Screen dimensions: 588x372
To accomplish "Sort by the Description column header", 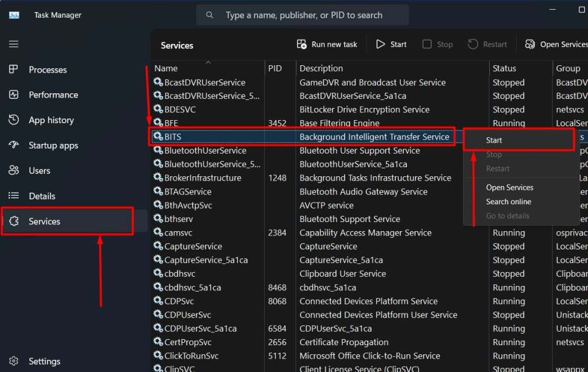I will point(321,68).
